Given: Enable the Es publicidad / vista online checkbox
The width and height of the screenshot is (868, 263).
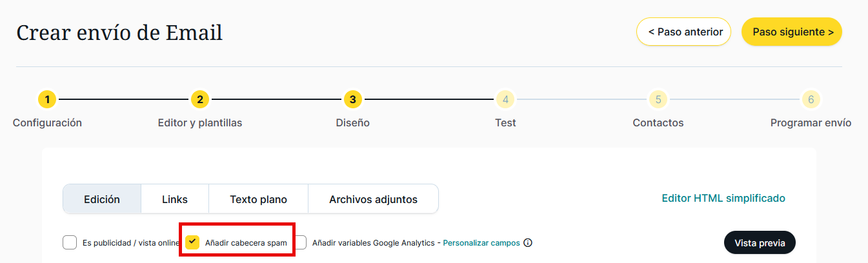Looking at the screenshot, I should (x=70, y=242).
